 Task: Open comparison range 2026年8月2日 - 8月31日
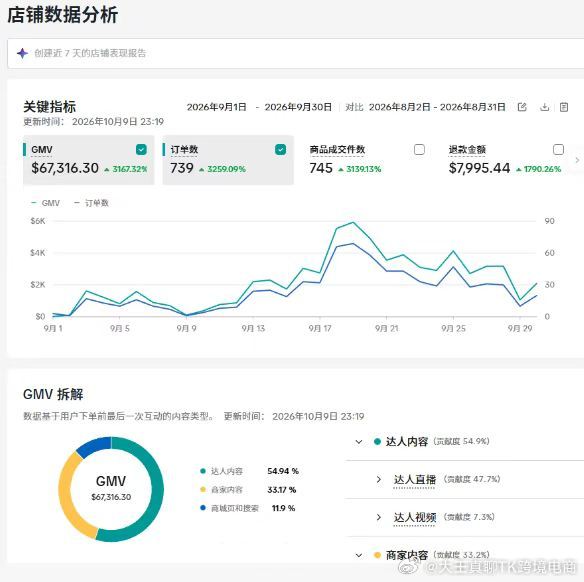(x=437, y=107)
